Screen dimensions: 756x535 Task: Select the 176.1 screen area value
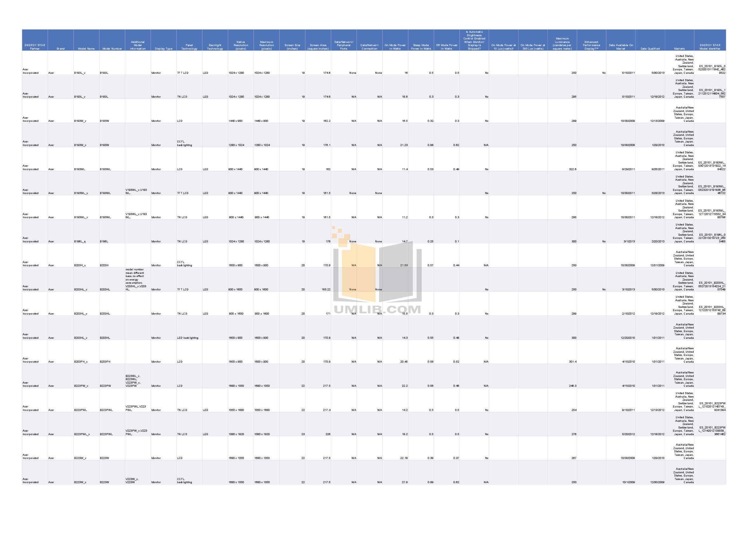[327, 145]
